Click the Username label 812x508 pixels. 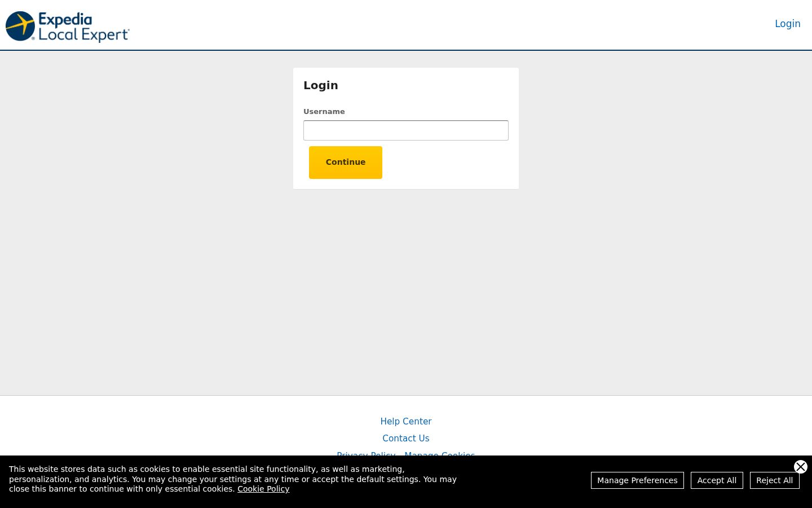(x=324, y=112)
